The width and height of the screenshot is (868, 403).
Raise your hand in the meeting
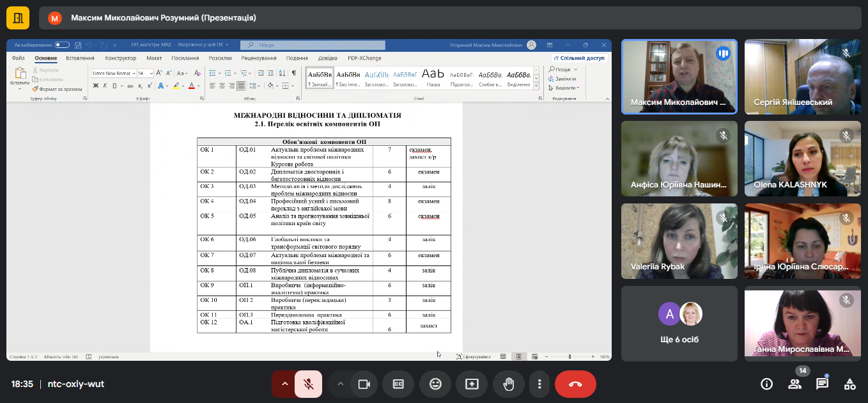coord(509,384)
